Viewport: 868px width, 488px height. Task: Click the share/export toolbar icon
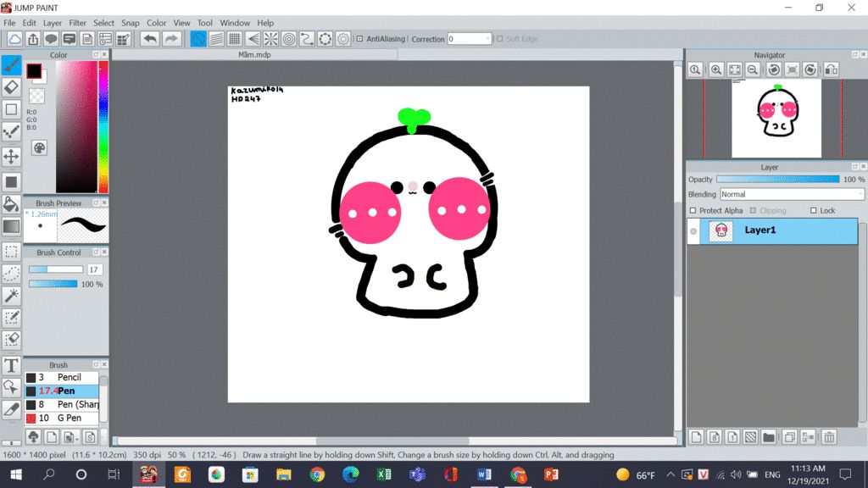33,39
